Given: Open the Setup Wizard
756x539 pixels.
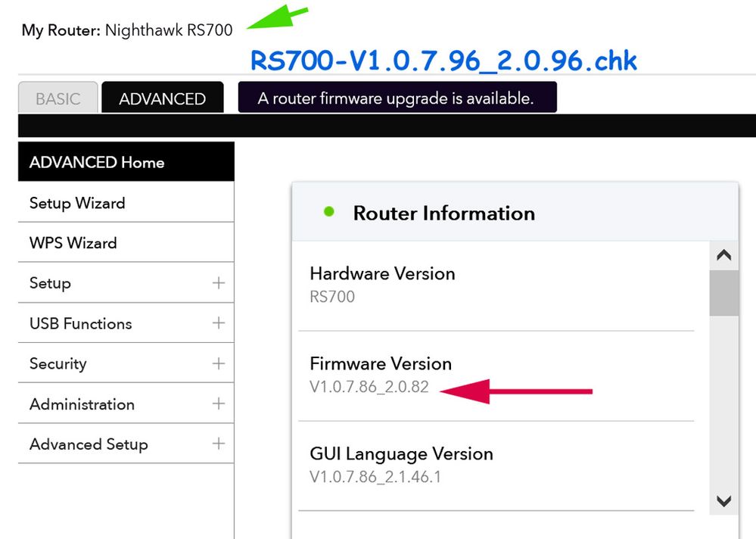Looking at the screenshot, I should 77,203.
